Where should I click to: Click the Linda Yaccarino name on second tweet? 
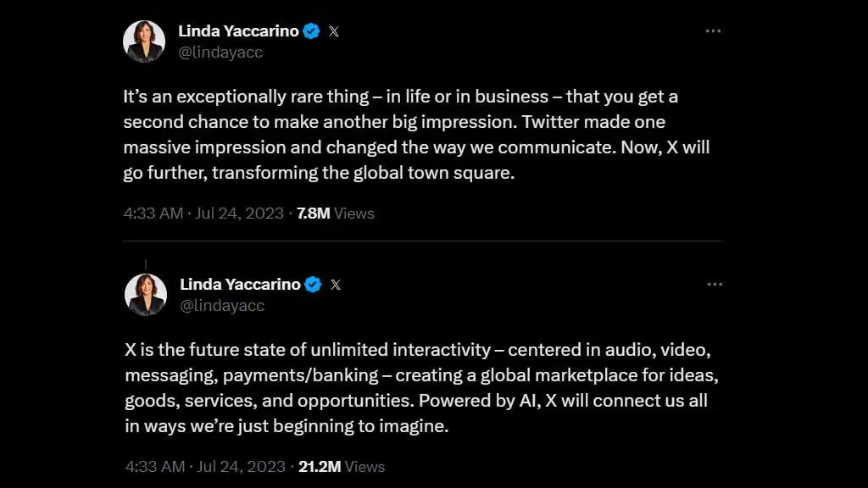[240, 285]
